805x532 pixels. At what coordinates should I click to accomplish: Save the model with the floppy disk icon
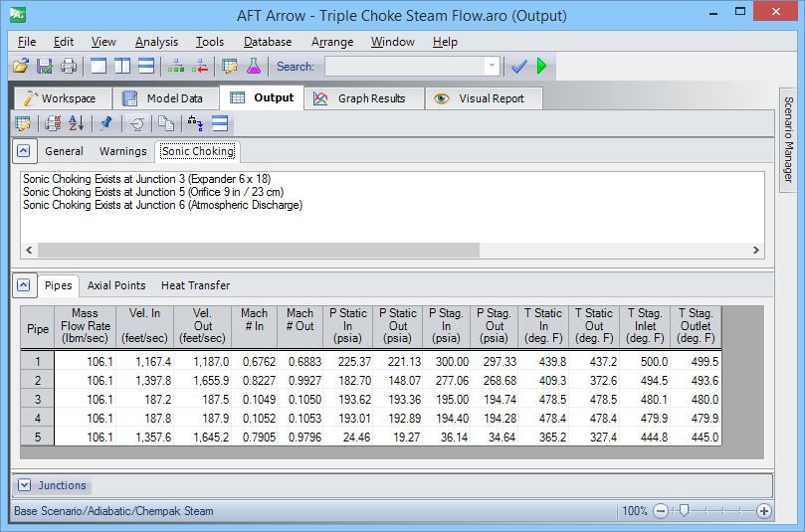[45, 67]
